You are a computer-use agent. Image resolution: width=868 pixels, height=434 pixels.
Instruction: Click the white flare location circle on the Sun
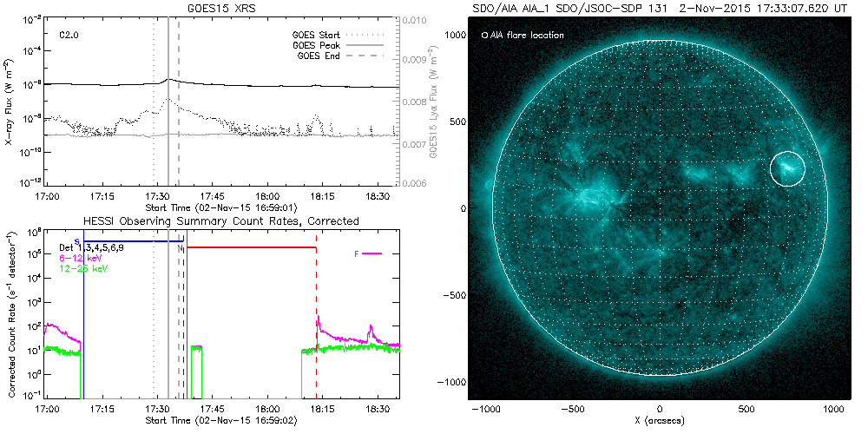[x=787, y=168]
